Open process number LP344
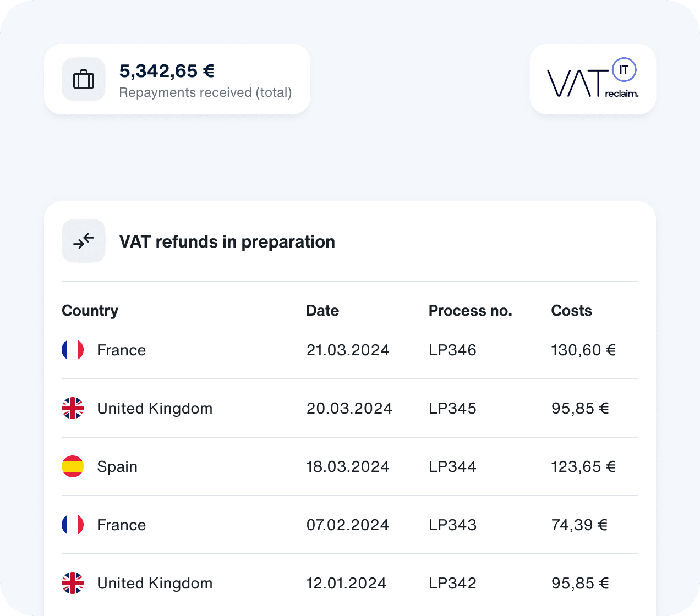This screenshot has height=616, width=700. [x=452, y=467]
